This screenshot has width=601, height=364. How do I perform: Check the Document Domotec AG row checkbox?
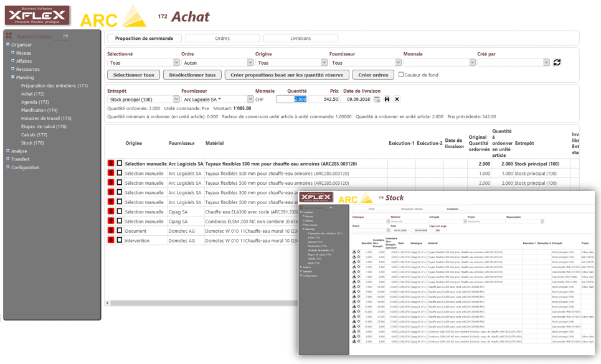120,230
